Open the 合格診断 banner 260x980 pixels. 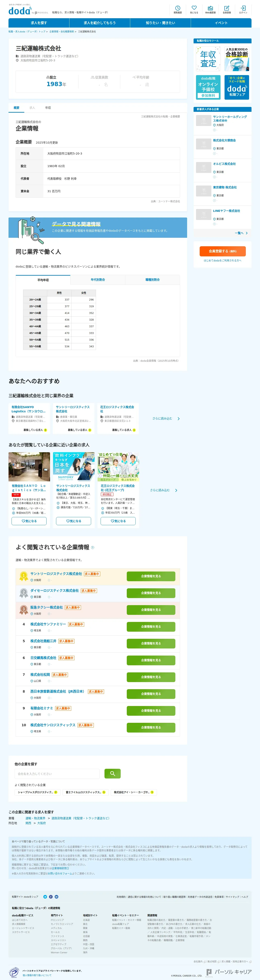[237, 59]
